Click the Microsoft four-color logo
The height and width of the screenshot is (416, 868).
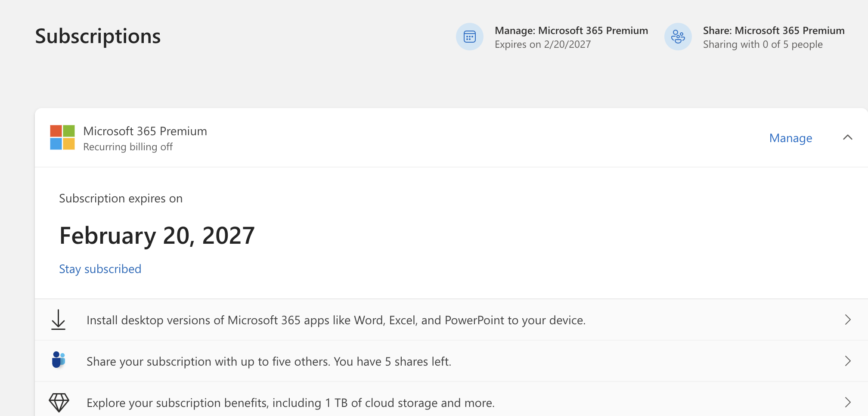tap(62, 137)
